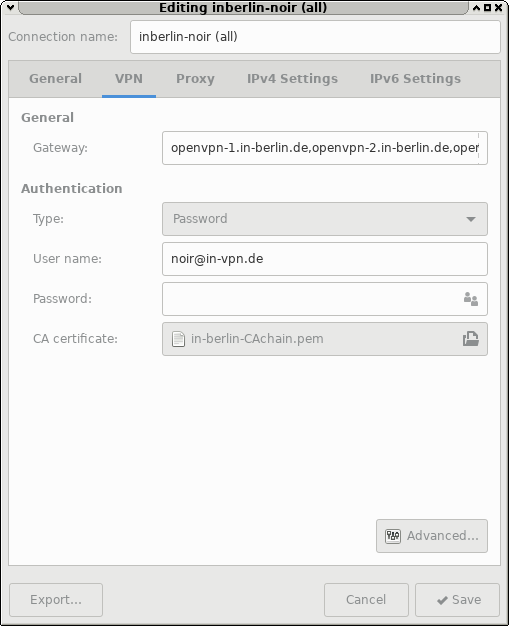Roll up window with title bar arrow
The height and width of the screenshot is (626, 509).
[477, 7]
